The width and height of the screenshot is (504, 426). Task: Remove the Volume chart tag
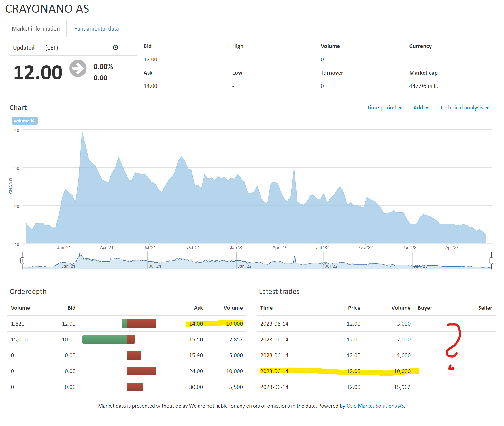32,121
